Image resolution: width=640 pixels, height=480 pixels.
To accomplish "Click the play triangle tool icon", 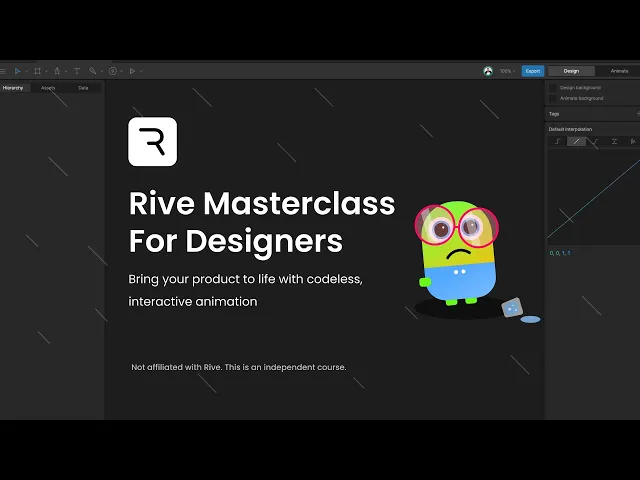I will click(132, 71).
